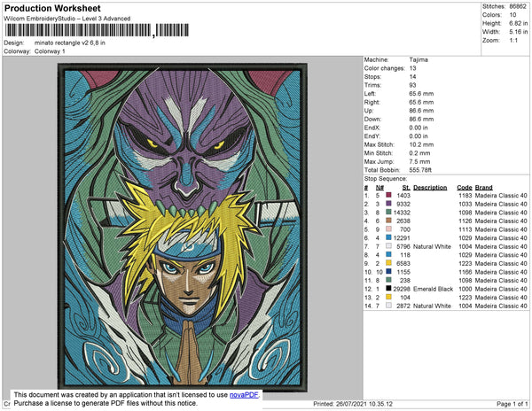Image resolution: width=532 pixels, height=411 pixels.
Task: Click 'Madeira Classic 40' brand in row 1
Action: (x=501, y=196)
